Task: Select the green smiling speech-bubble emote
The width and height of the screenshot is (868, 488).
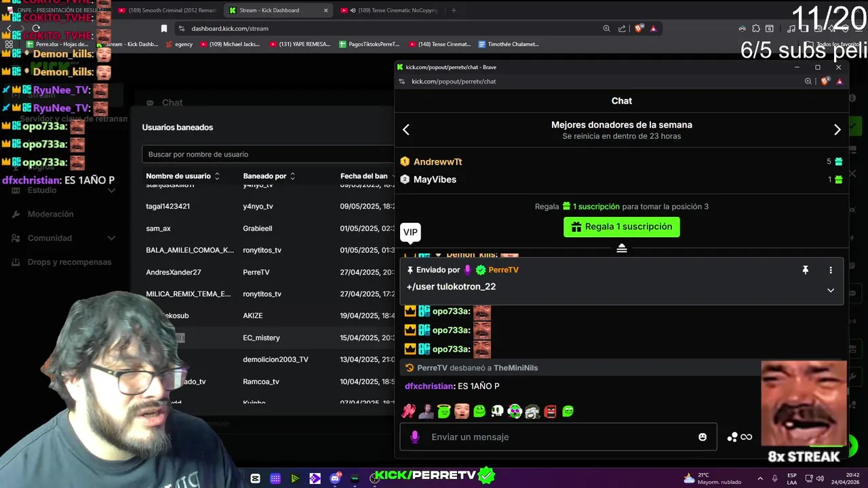Action: coord(568,411)
